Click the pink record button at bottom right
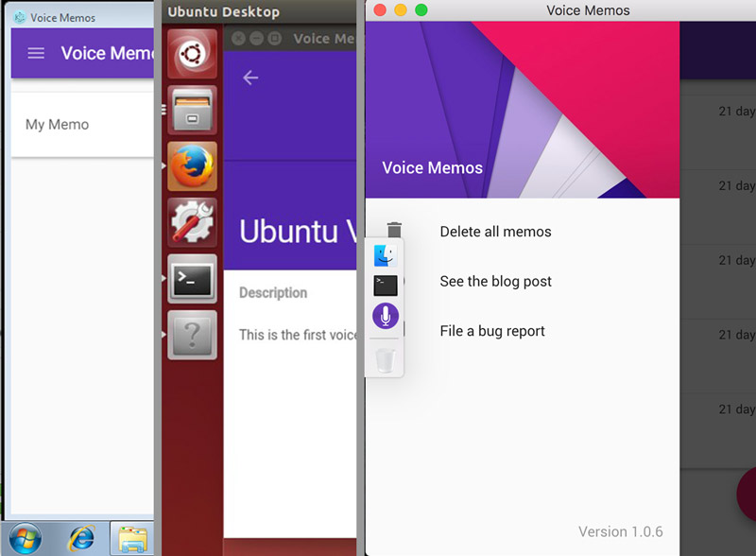The image size is (756, 556). pyautogui.click(x=749, y=494)
